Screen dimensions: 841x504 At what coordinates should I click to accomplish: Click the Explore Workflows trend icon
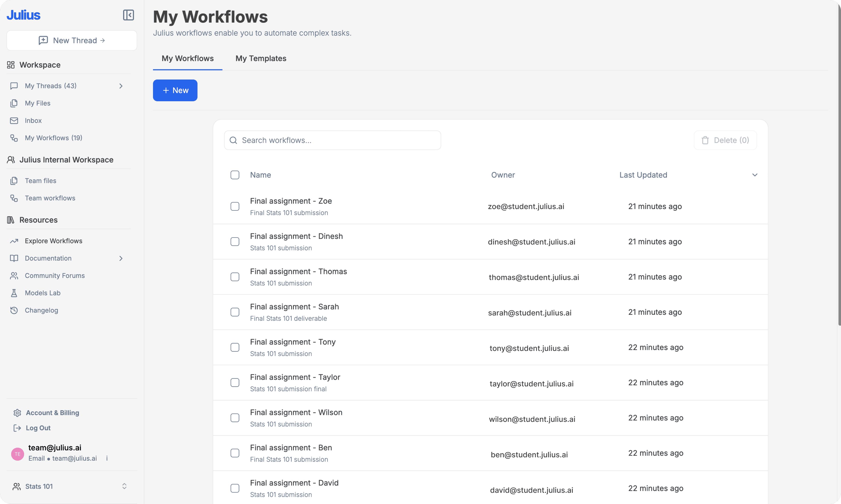(x=14, y=241)
